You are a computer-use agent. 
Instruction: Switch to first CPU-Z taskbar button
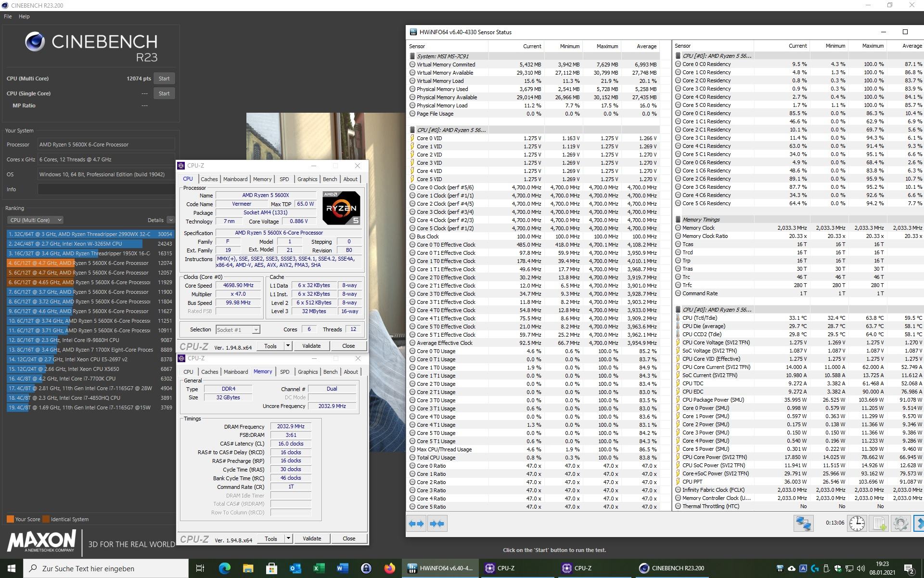tap(518, 568)
